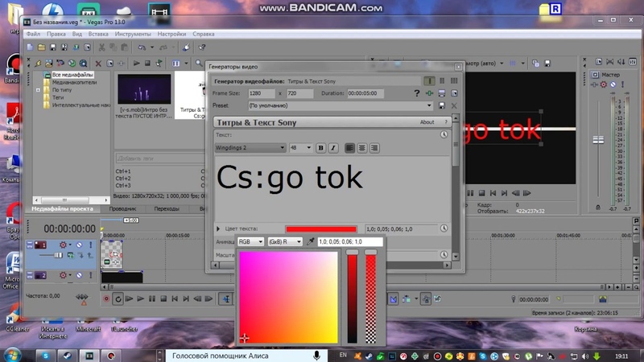Open the Файл menu
644x362 pixels.
(33, 34)
